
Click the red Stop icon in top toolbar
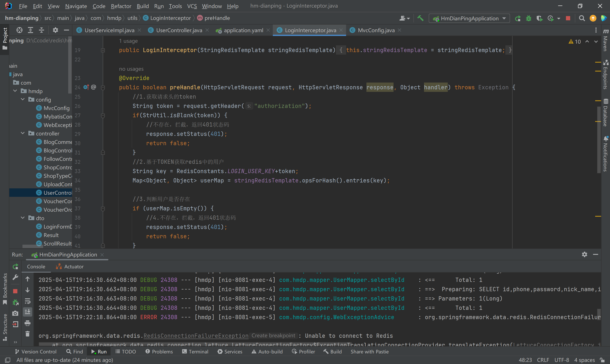(x=568, y=18)
